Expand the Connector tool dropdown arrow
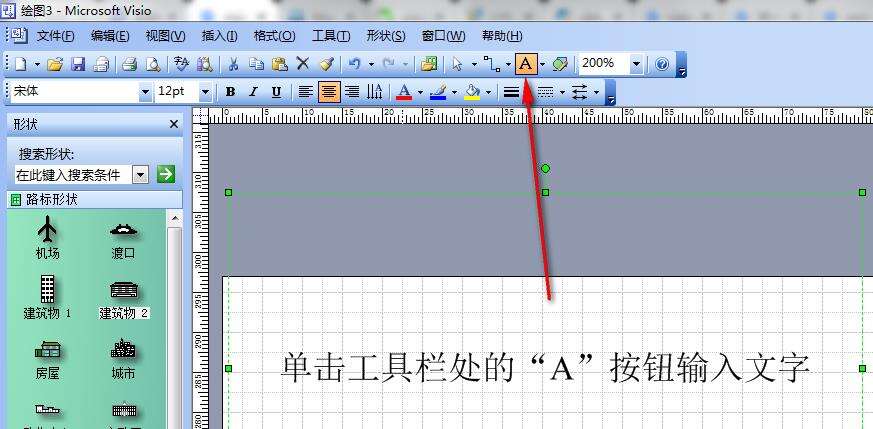This screenshot has width=873, height=429. pos(508,65)
